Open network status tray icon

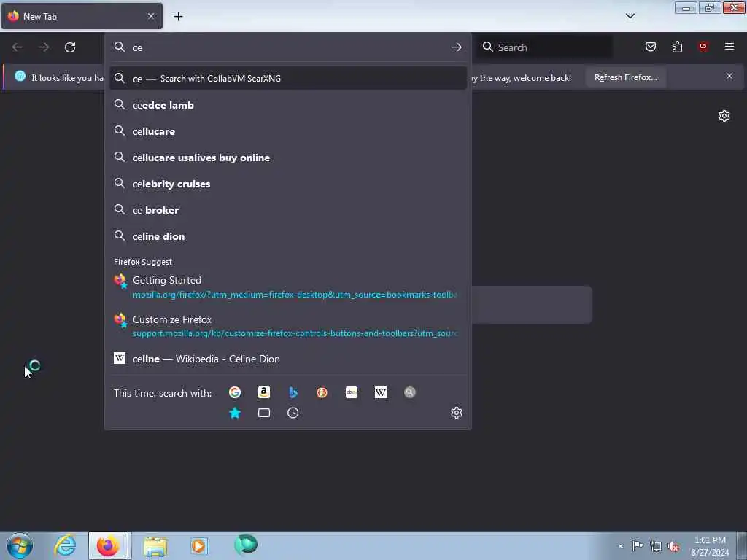pyautogui.click(x=656, y=546)
